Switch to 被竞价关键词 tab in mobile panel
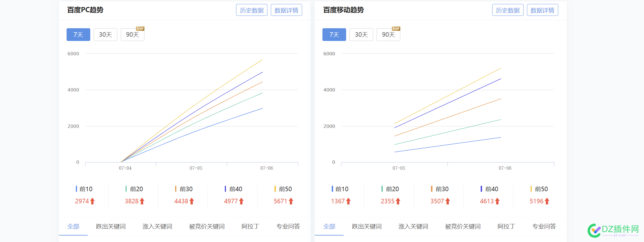This screenshot has width=644, height=242. click(x=463, y=226)
